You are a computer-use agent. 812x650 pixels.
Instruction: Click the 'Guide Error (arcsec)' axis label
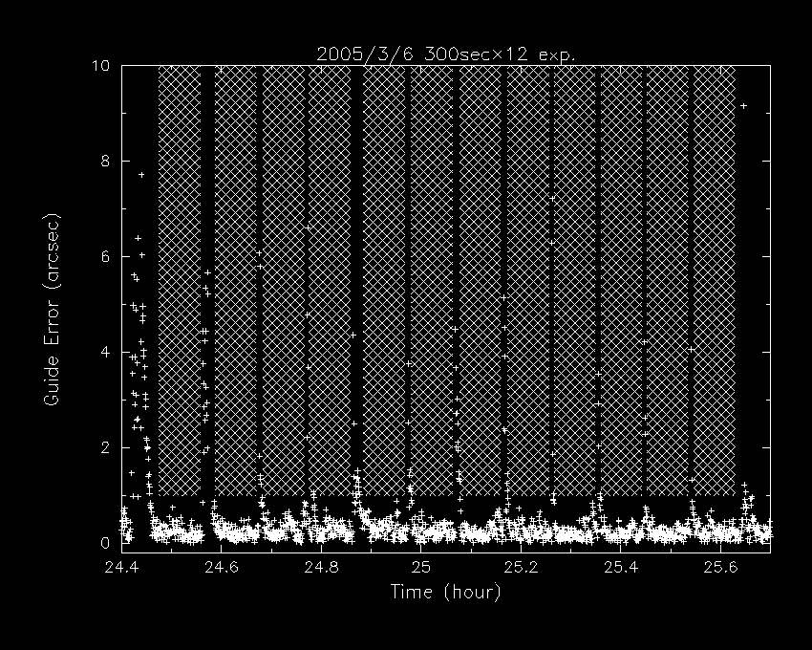tap(53, 310)
